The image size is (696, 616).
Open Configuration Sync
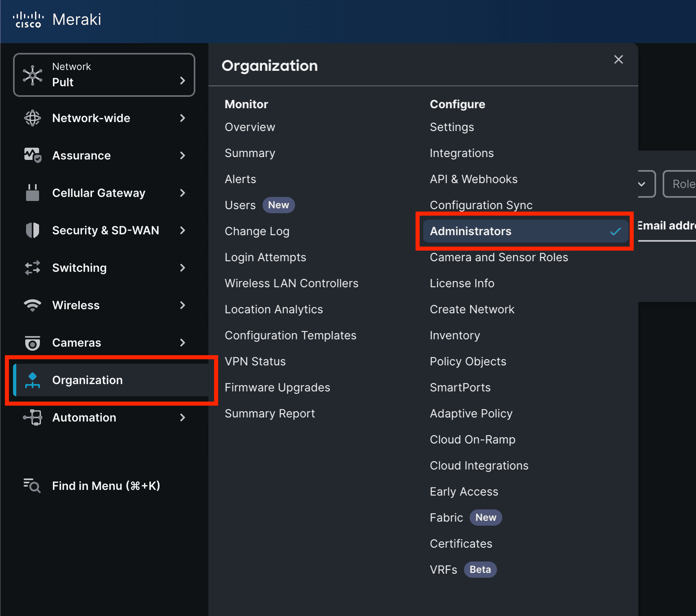481,205
